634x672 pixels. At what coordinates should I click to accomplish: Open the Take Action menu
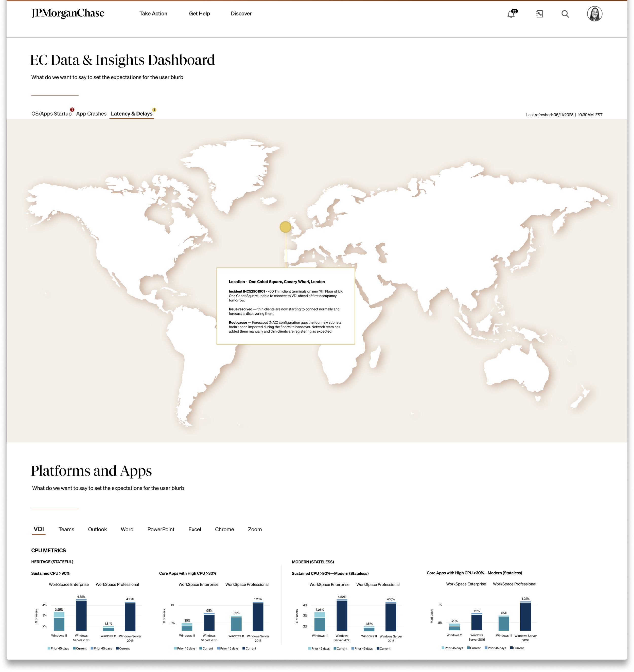coord(153,13)
